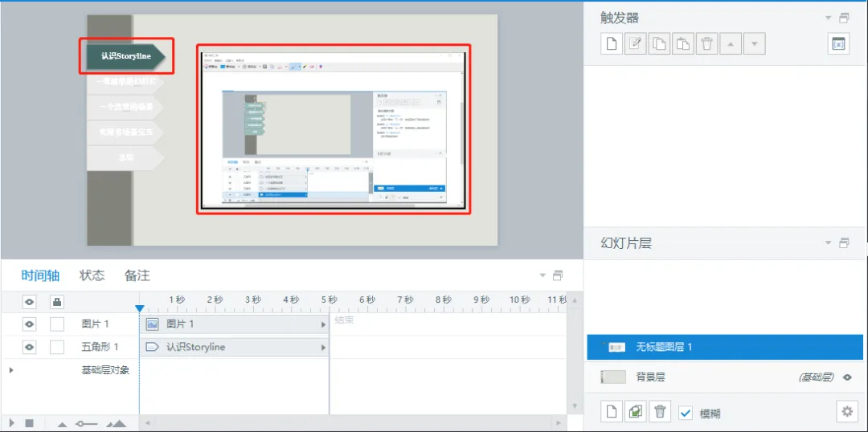Toggle visibility of 背景层 base layer
The height and width of the screenshot is (432, 868).
846,377
